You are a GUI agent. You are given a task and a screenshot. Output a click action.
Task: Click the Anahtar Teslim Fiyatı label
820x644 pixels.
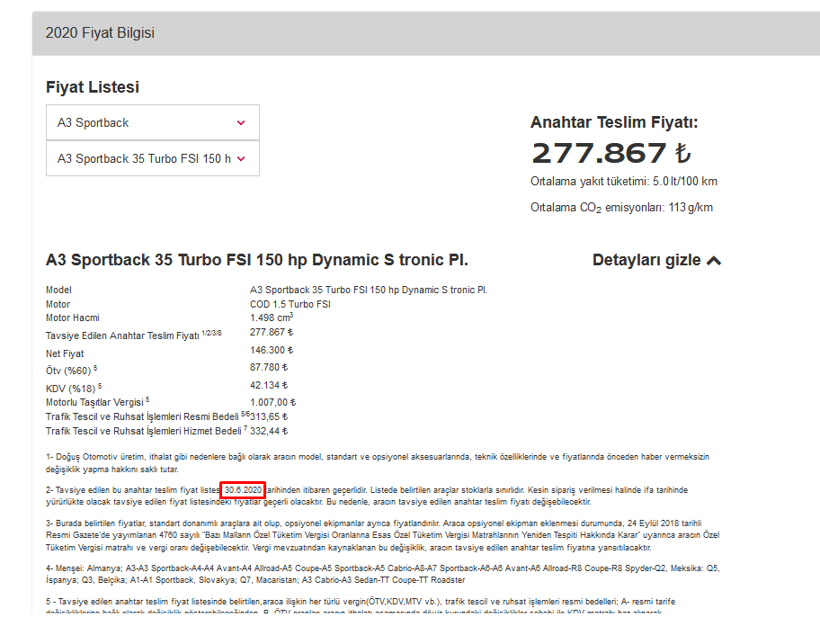(614, 122)
